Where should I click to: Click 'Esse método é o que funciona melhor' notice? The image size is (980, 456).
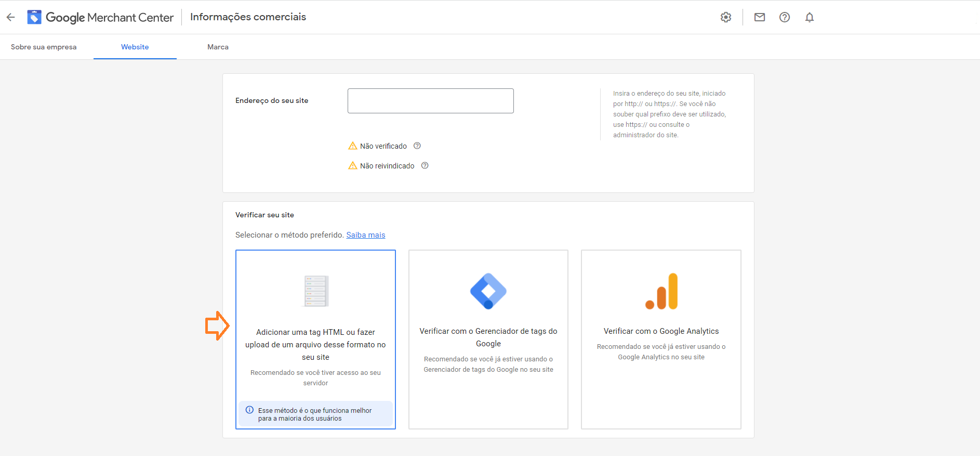click(315, 414)
